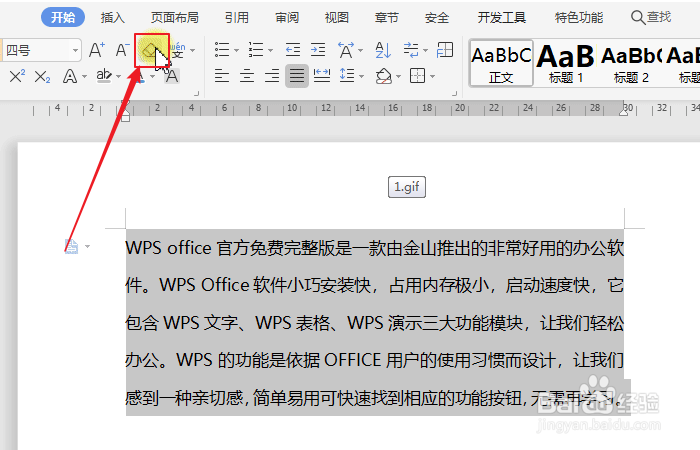Open the 章节 tab
Viewport: 700px width, 450px height.
coord(386,17)
